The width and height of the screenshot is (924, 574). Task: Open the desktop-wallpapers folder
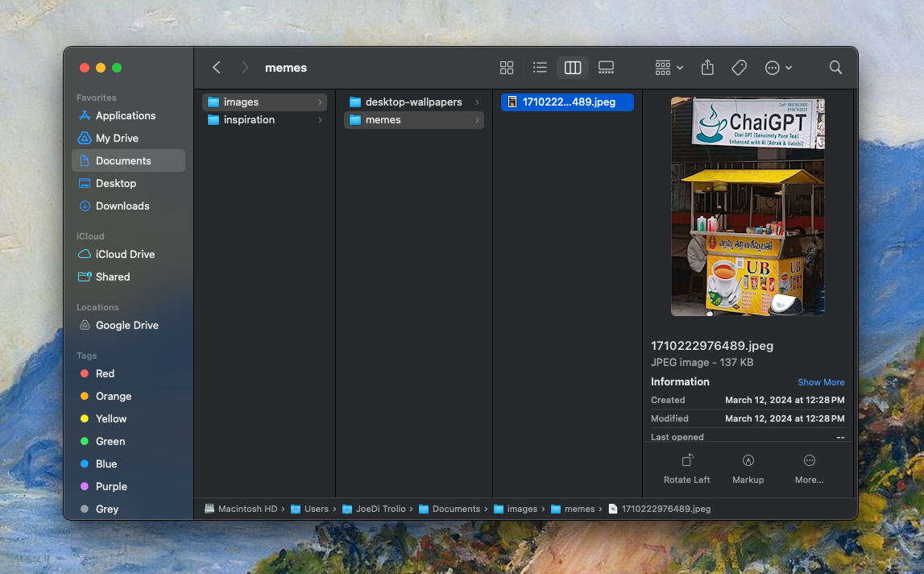413,102
